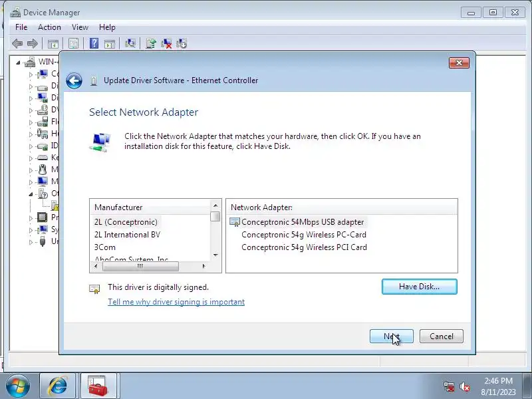Click the Uninstall device toolbar icon with red X
The image size is (532, 399).
click(x=166, y=43)
